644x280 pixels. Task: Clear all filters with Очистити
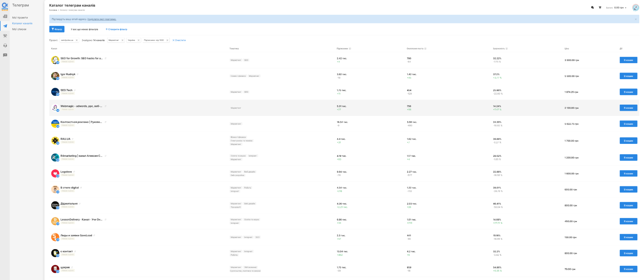tap(179, 40)
